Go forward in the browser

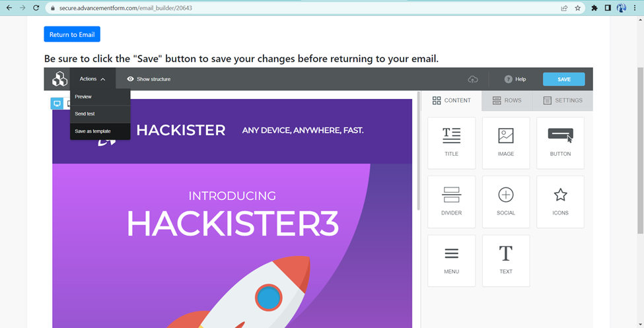click(x=22, y=8)
